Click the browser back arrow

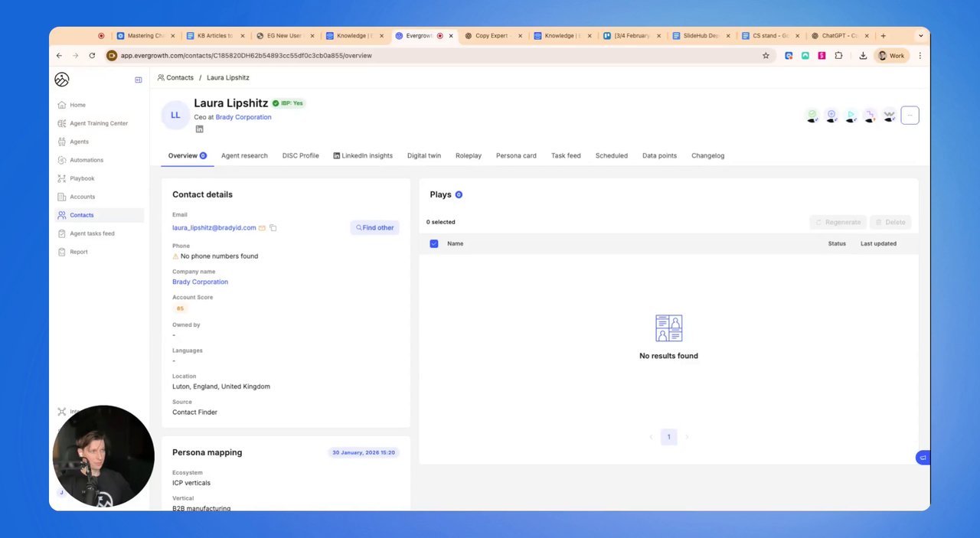(x=59, y=56)
